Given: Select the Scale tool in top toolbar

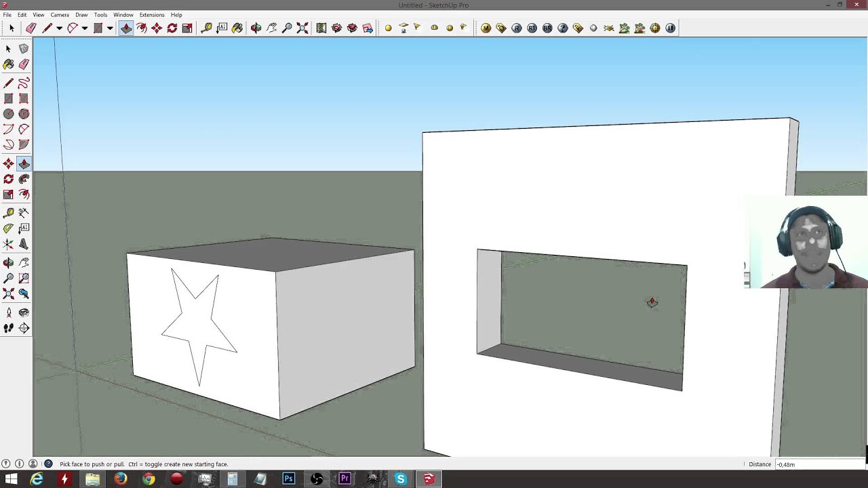Looking at the screenshot, I should tap(187, 28).
